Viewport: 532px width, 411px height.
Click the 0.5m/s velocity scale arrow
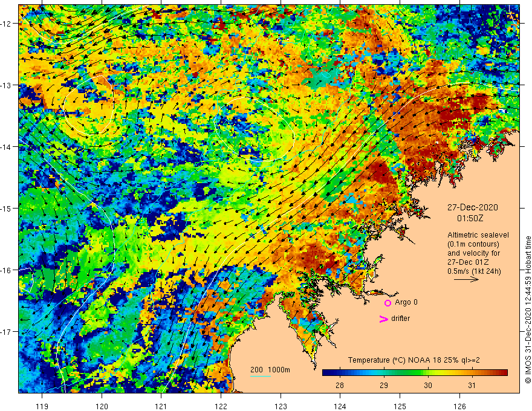click(466, 279)
